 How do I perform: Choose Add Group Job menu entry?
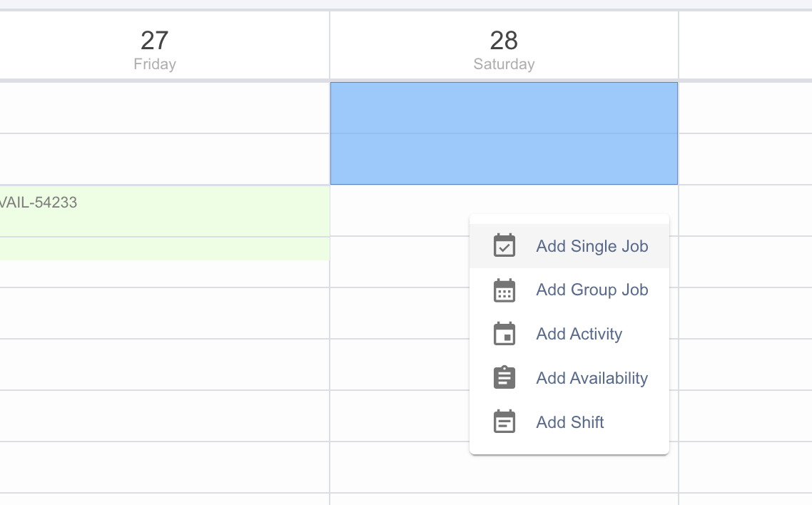pos(569,290)
